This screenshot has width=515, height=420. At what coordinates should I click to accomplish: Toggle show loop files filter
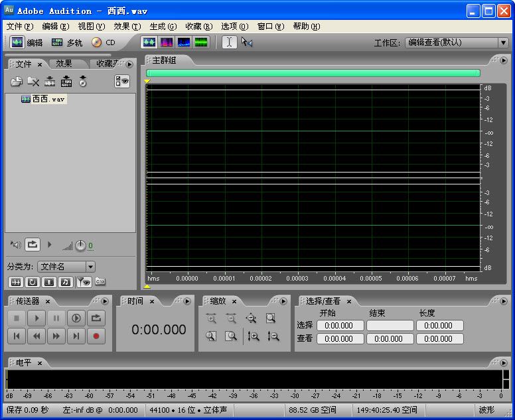pyautogui.click(x=32, y=282)
